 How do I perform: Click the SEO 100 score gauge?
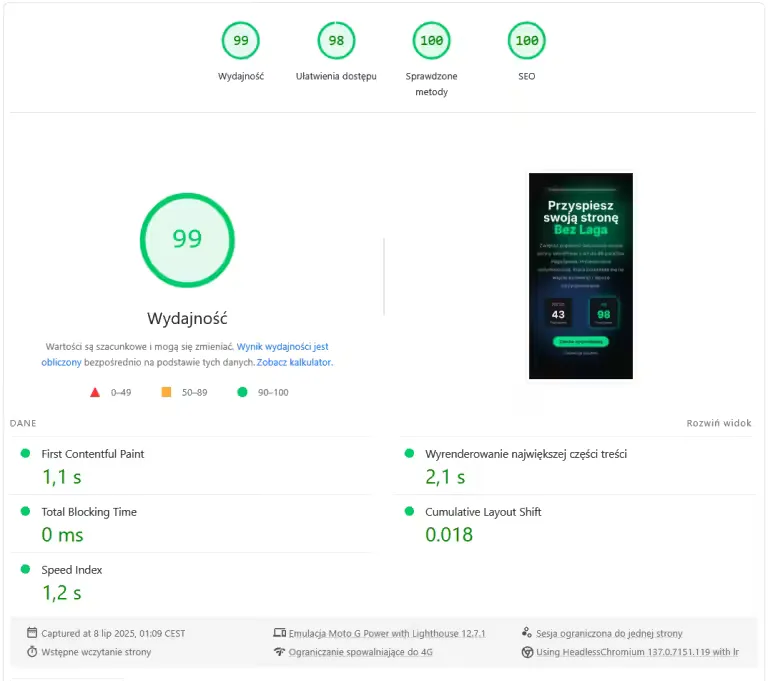click(527, 40)
